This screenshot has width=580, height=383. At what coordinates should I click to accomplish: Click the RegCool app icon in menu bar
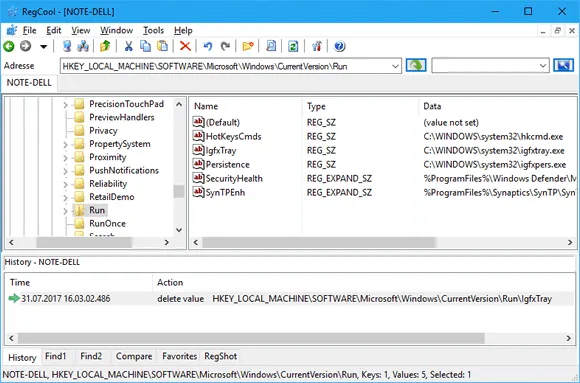coord(12,30)
